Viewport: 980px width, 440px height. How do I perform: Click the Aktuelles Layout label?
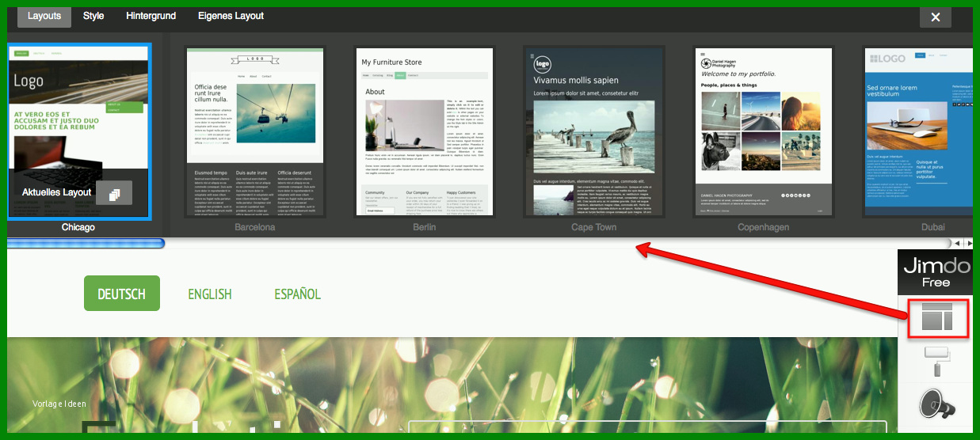click(x=56, y=192)
